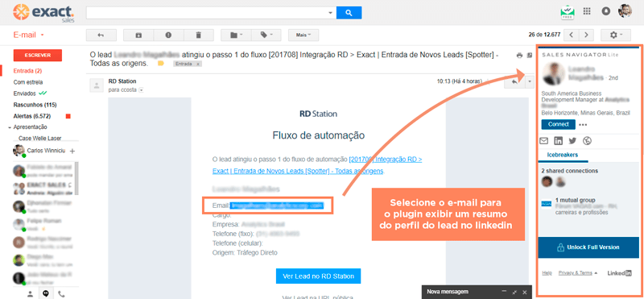The width and height of the screenshot is (644, 299).
Task: Open the Com estrela folder
Action: (x=28, y=82)
